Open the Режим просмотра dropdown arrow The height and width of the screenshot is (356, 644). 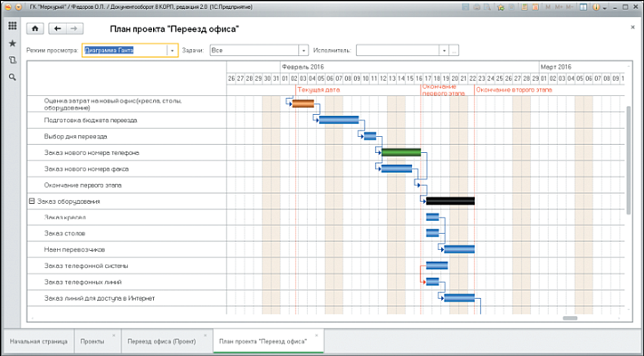pyautogui.click(x=173, y=51)
